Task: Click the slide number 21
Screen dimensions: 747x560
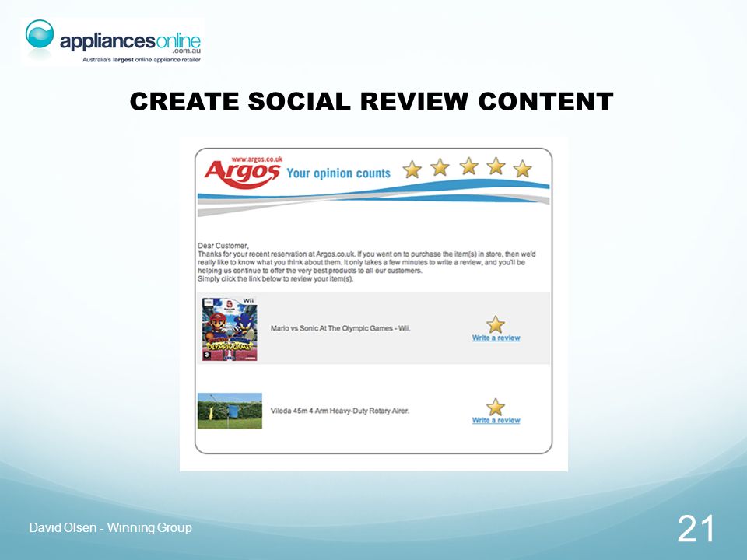Action: [x=696, y=529]
